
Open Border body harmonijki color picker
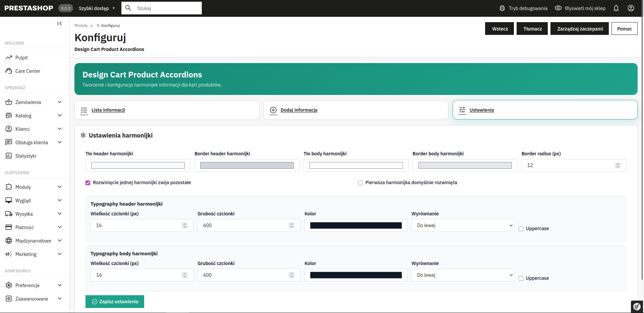[x=465, y=165]
